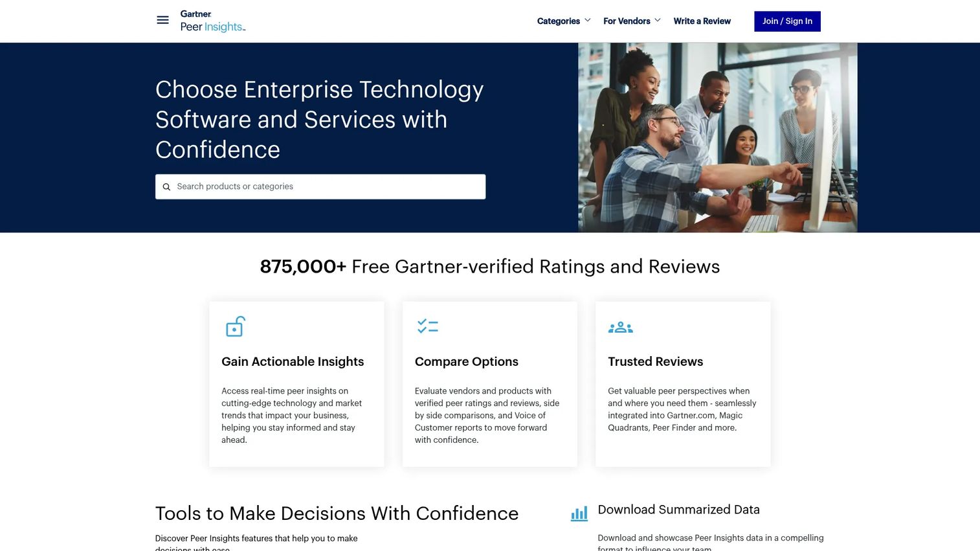Open the Gain Actionable Insights card heading
Viewport: 980px width, 551px height.
293,361
